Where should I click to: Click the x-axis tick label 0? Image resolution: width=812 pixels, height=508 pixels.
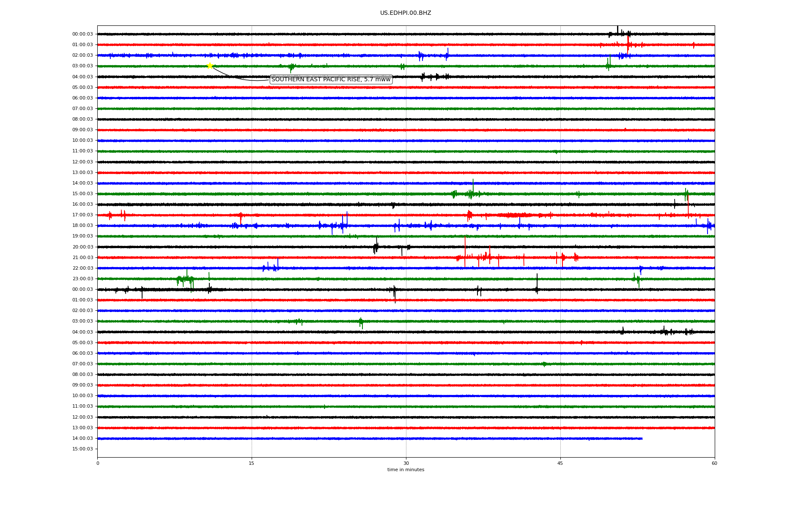pyautogui.click(x=98, y=463)
